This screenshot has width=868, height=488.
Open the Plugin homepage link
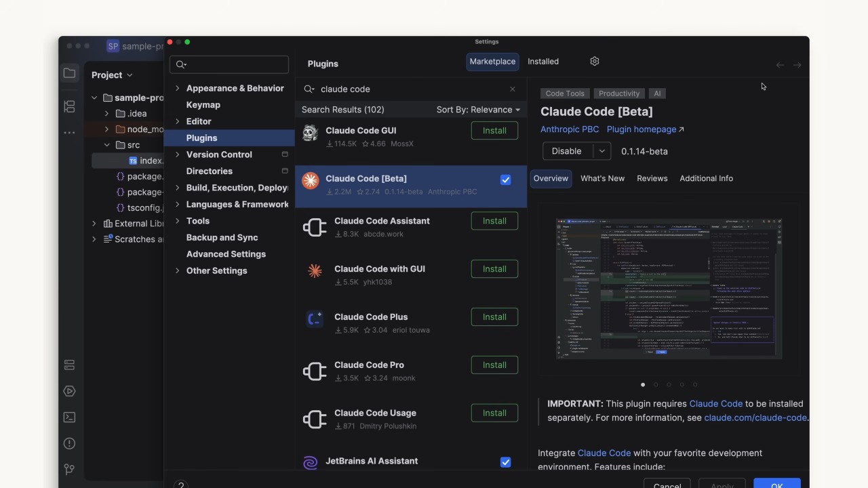coord(646,129)
